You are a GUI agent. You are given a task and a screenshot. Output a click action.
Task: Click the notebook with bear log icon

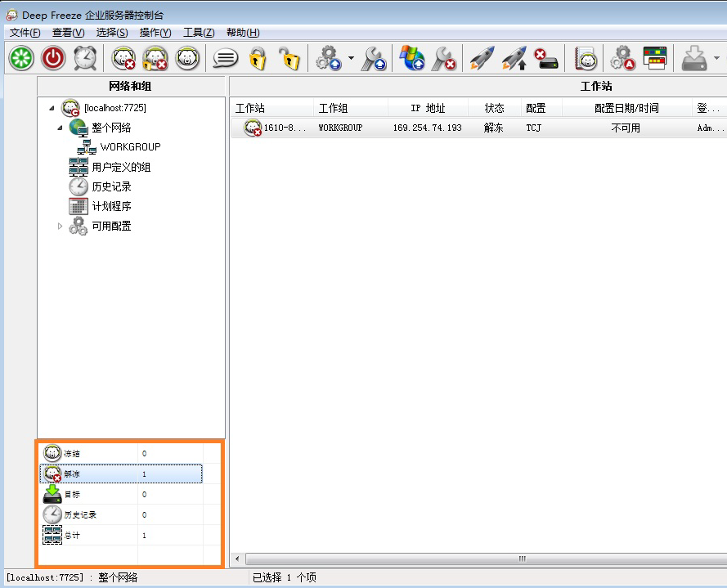click(586, 58)
